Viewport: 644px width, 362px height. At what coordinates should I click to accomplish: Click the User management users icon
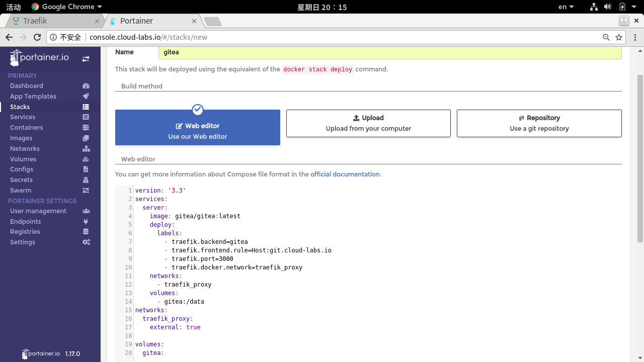click(86, 211)
